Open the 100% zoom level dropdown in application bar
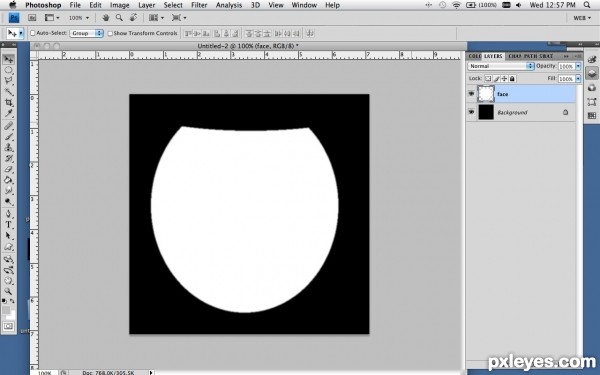Image resolution: width=600 pixels, height=375 pixels. [79, 18]
